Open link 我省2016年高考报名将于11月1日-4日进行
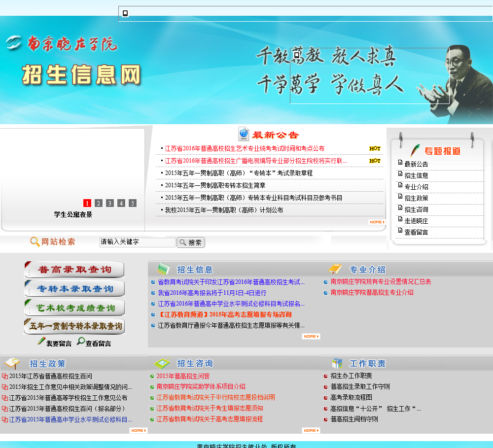The height and width of the screenshot is (448, 493). pos(212,293)
